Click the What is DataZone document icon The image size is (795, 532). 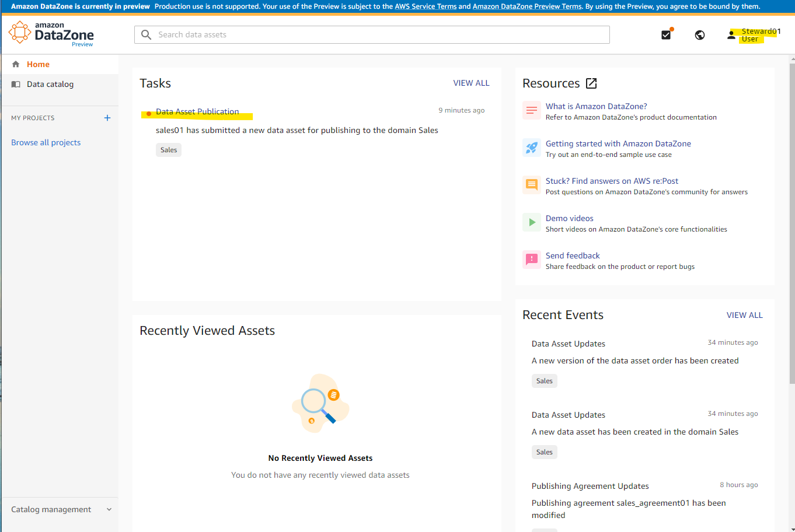(532, 110)
